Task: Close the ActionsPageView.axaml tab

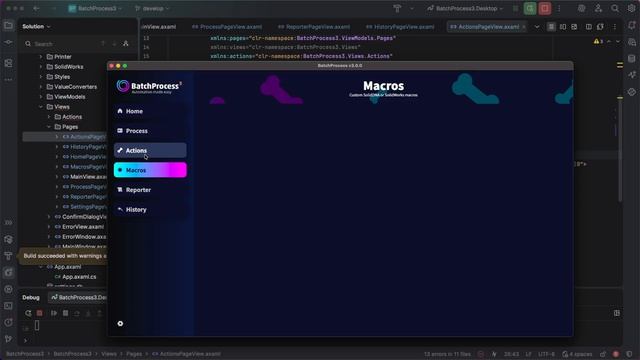Action: [524, 27]
